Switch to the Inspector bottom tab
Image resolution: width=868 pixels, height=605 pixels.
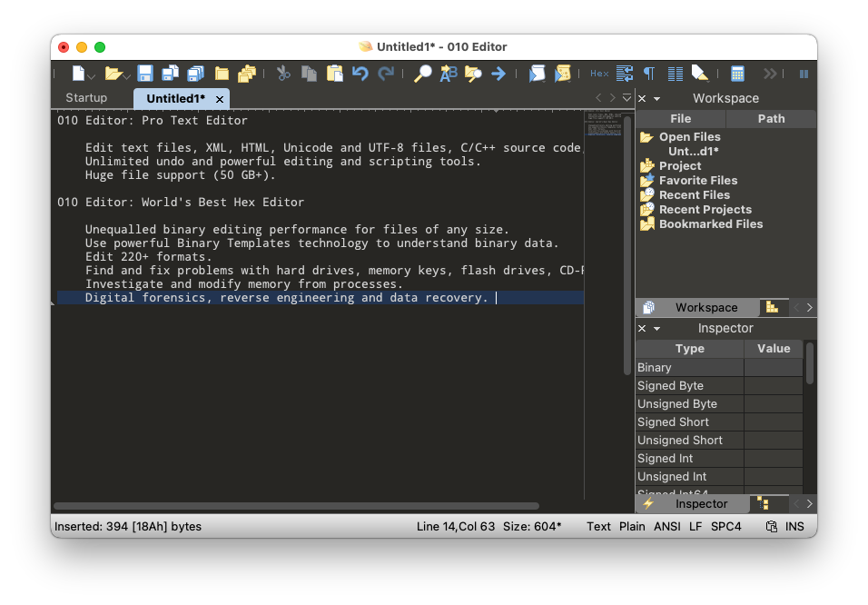692,503
